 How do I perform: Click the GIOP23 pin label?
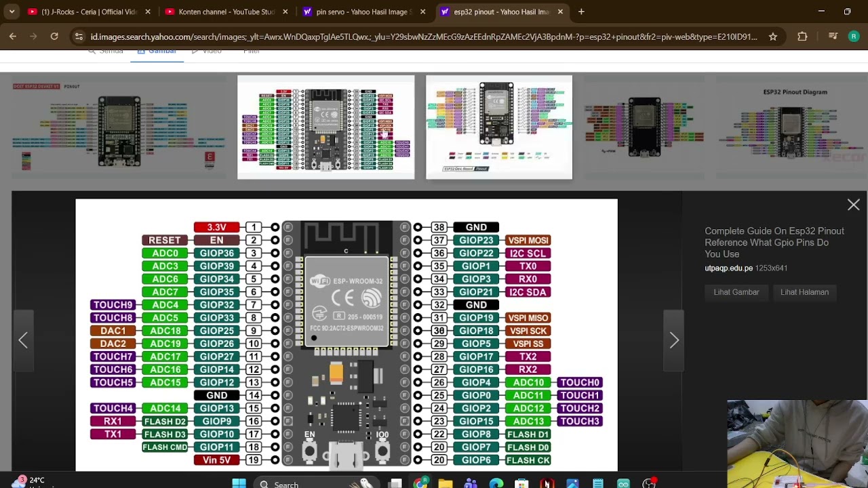click(x=476, y=240)
